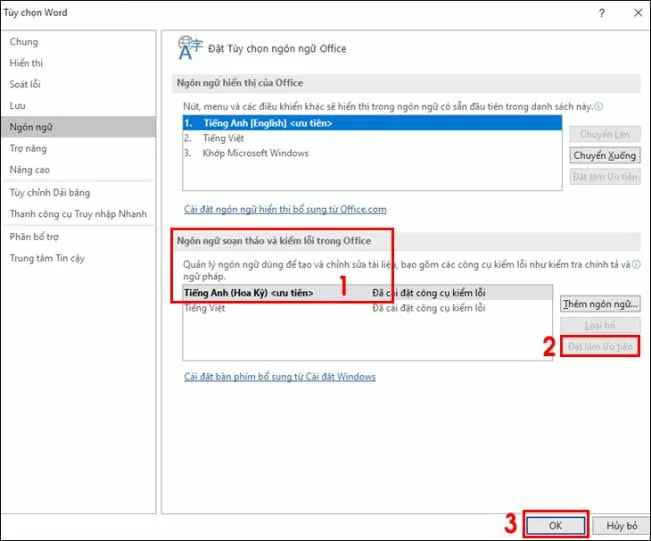651x541 pixels.
Task: Select Tiếng Anh (Hoa Kỳ) authoring language row
Action: click(250, 293)
